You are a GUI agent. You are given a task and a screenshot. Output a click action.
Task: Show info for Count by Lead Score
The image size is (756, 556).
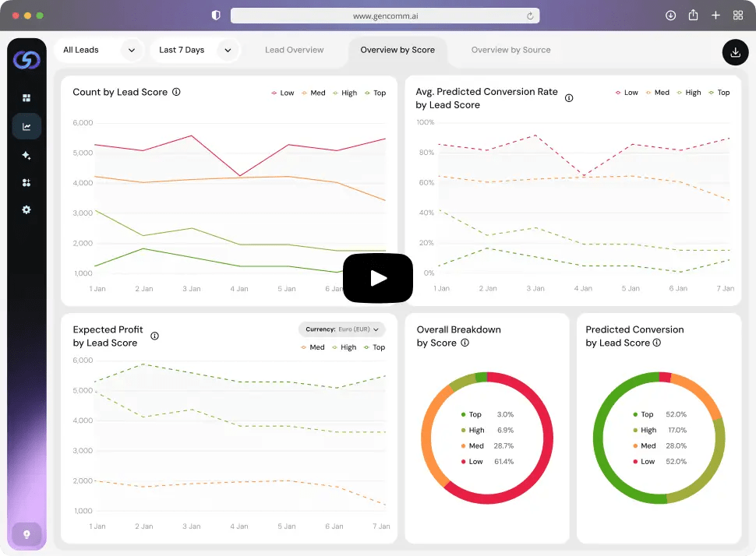pos(176,92)
